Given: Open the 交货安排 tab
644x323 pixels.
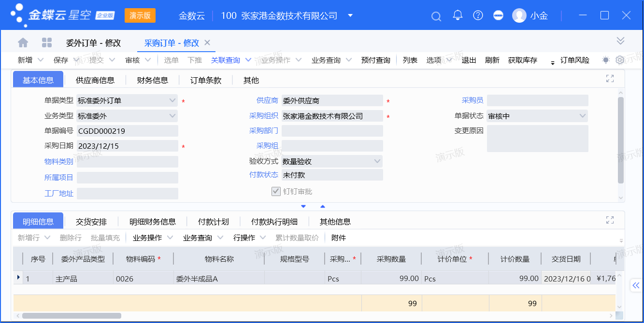Looking at the screenshot, I should tap(91, 222).
